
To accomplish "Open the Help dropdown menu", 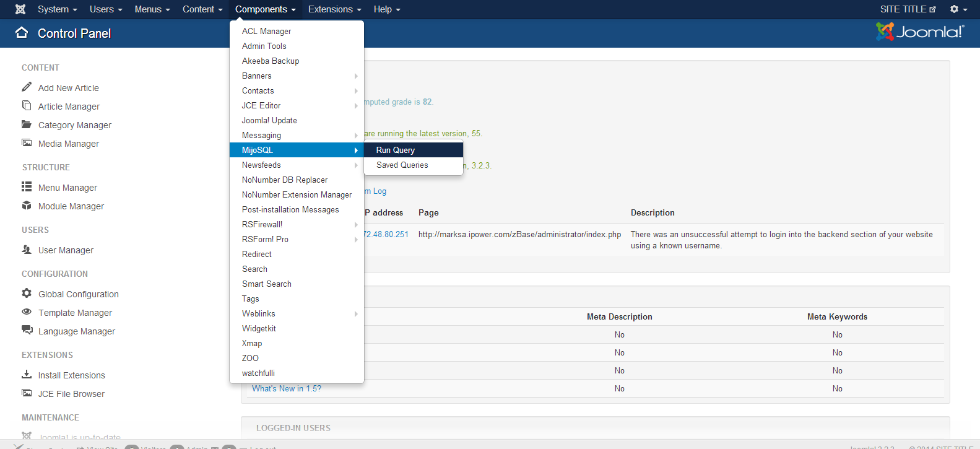I will coord(387,9).
